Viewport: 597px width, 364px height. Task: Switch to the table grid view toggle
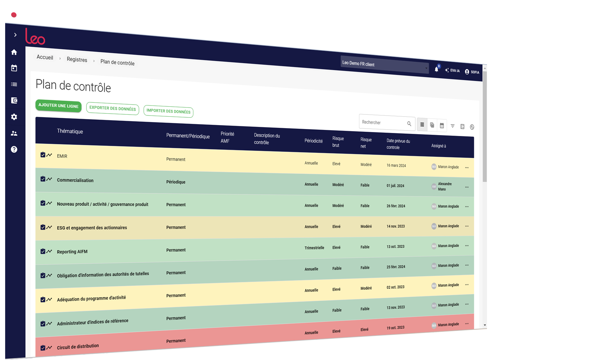pyautogui.click(x=432, y=125)
